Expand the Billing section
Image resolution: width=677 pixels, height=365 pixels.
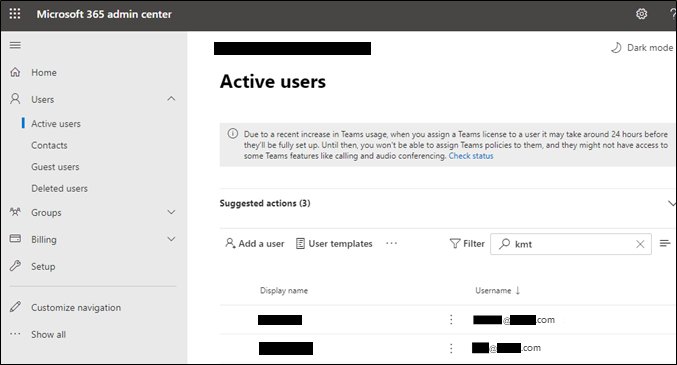171,239
